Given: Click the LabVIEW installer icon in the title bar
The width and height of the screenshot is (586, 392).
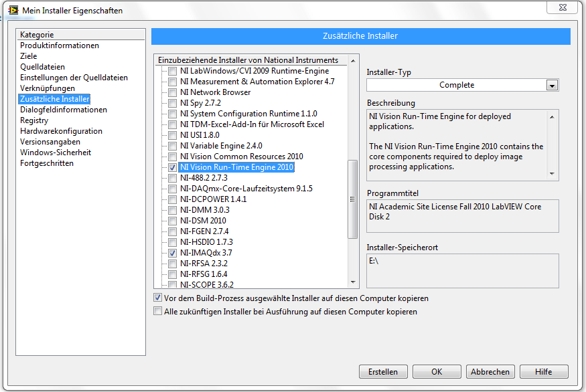Looking at the screenshot, I should pyautogui.click(x=13, y=10).
